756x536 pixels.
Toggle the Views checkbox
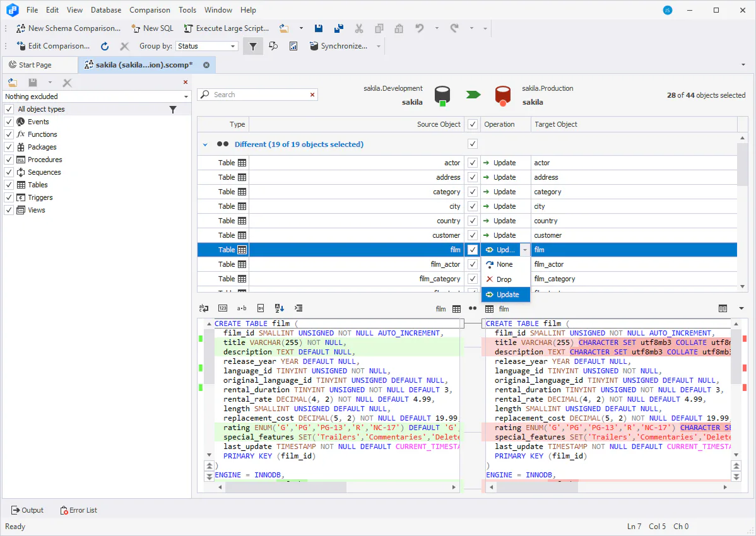point(9,210)
